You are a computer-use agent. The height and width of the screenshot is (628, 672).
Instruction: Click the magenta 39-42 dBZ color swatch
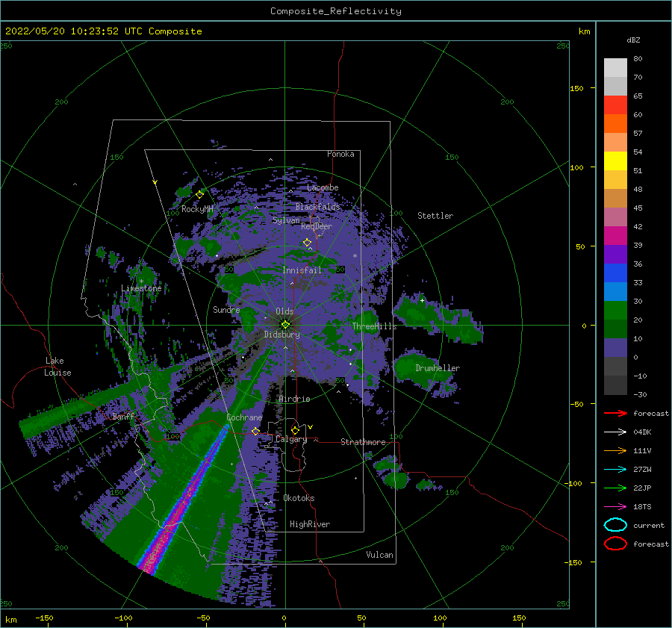pos(615,236)
